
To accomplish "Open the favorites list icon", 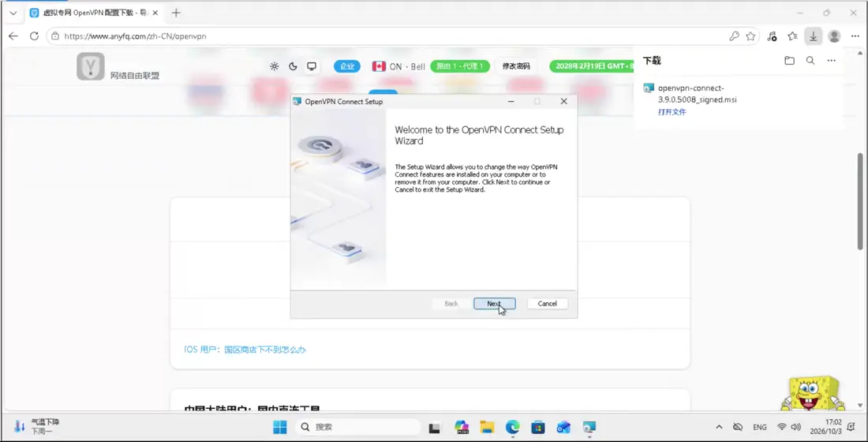I will [793, 36].
